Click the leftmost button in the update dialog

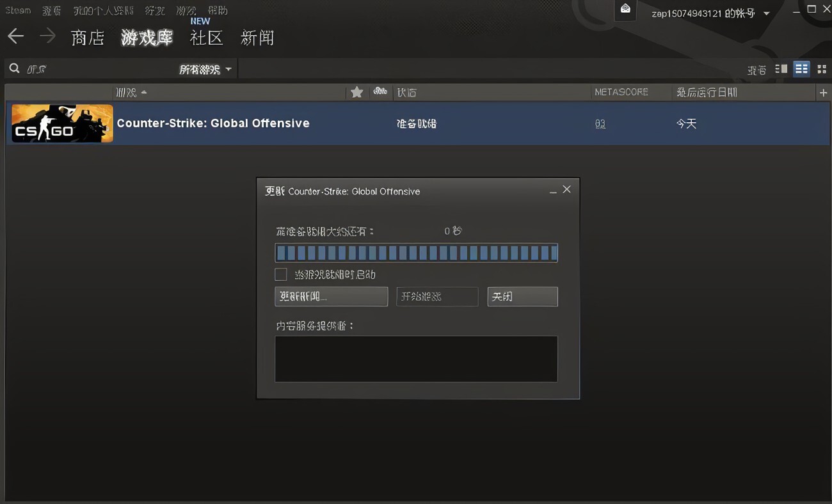[x=332, y=296]
